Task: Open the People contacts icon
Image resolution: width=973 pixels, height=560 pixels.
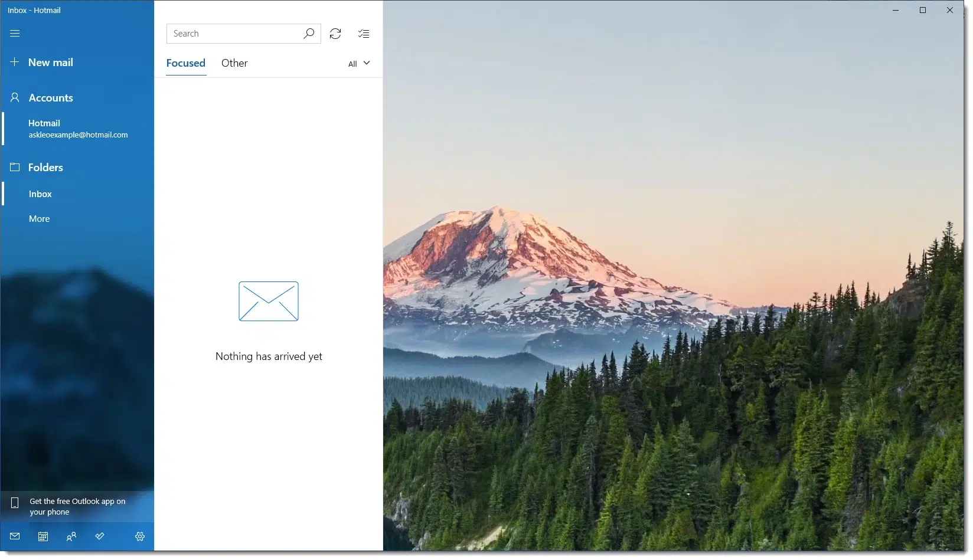Action: pyautogui.click(x=71, y=536)
